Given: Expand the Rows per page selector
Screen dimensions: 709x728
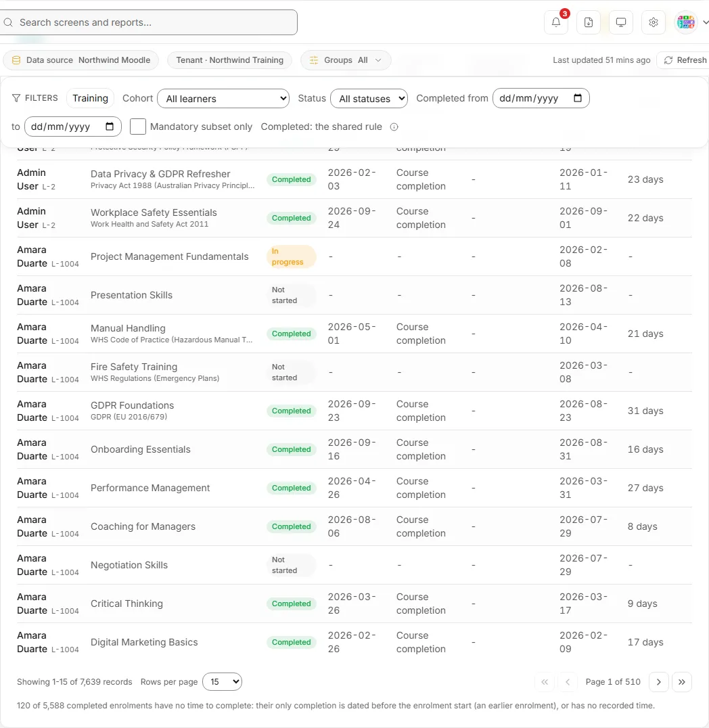Looking at the screenshot, I should 223,681.
